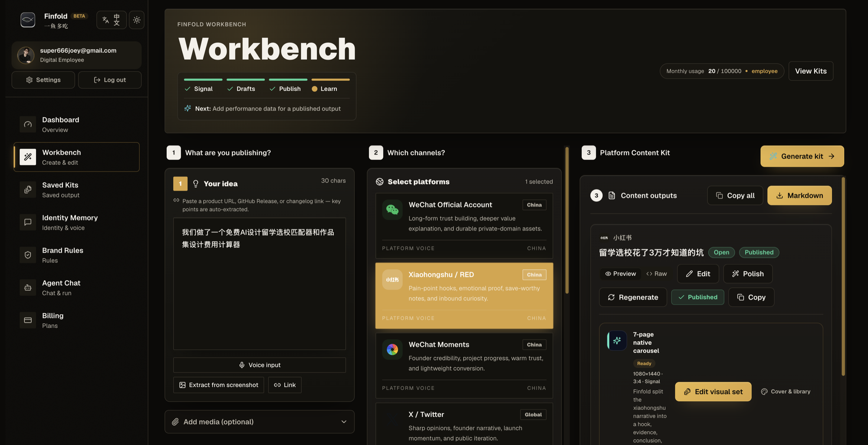Screen dimensions: 868x445
Task: Edit the Xiaohongshu post
Action: pos(698,274)
